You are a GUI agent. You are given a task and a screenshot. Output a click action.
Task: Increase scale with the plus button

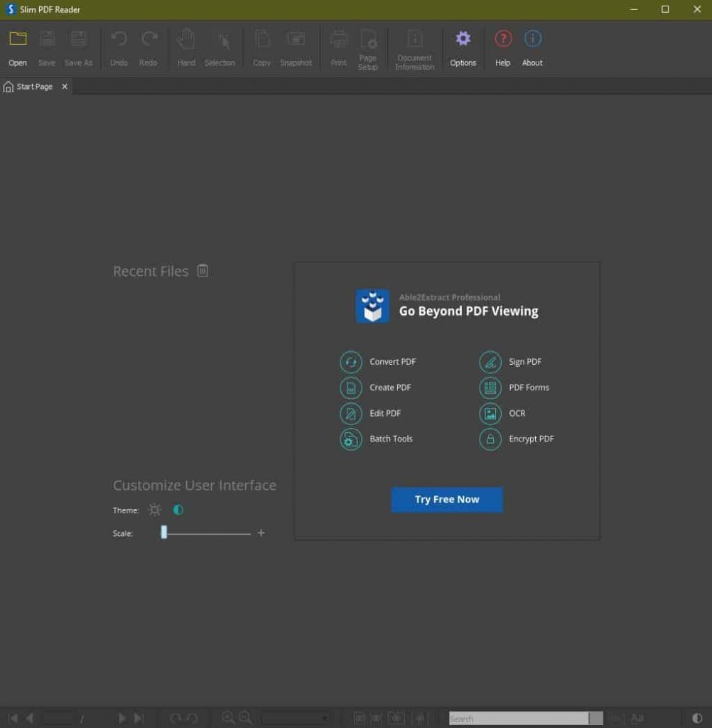(261, 532)
